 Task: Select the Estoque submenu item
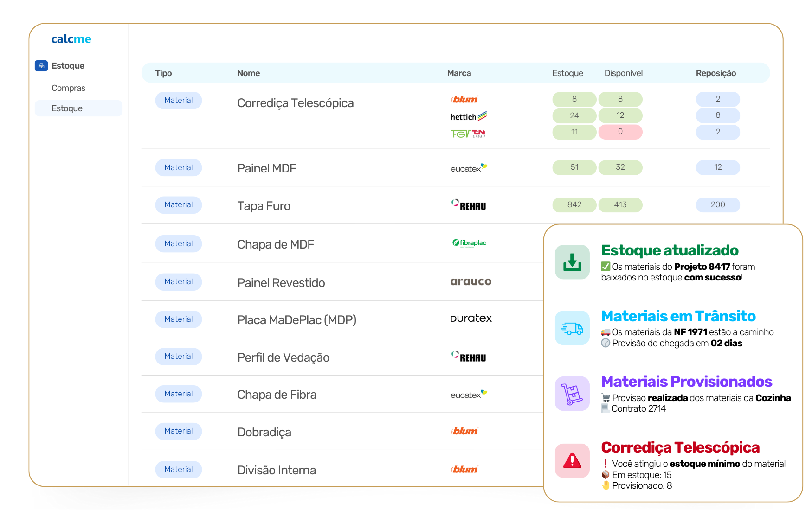[67, 108]
